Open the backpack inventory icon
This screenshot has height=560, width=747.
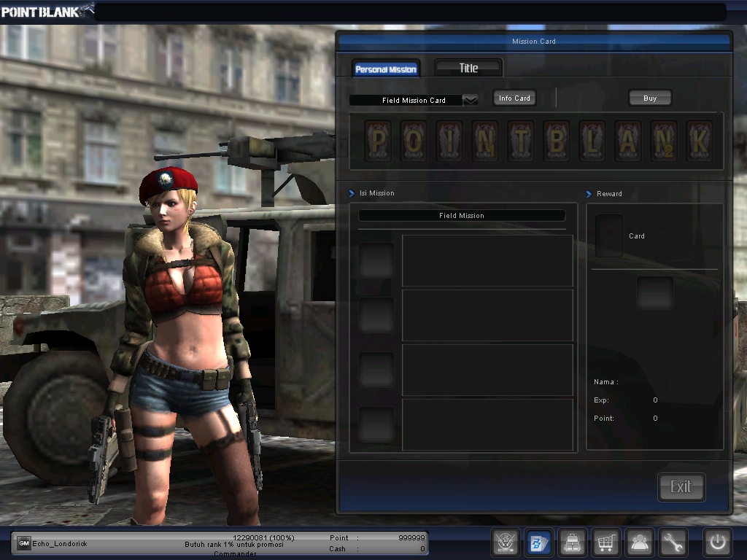pyautogui.click(x=572, y=542)
